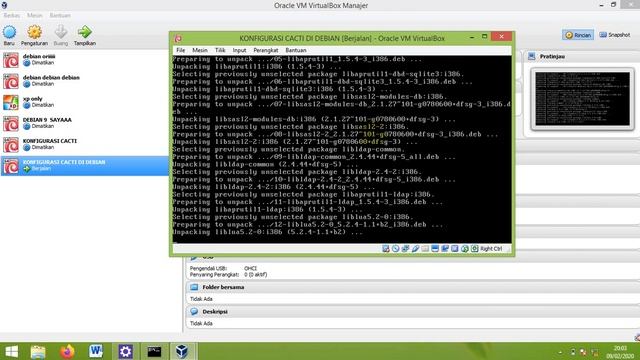The width and height of the screenshot is (640, 360).
Task: Click the taskbar clock and date
Action: tap(620, 352)
